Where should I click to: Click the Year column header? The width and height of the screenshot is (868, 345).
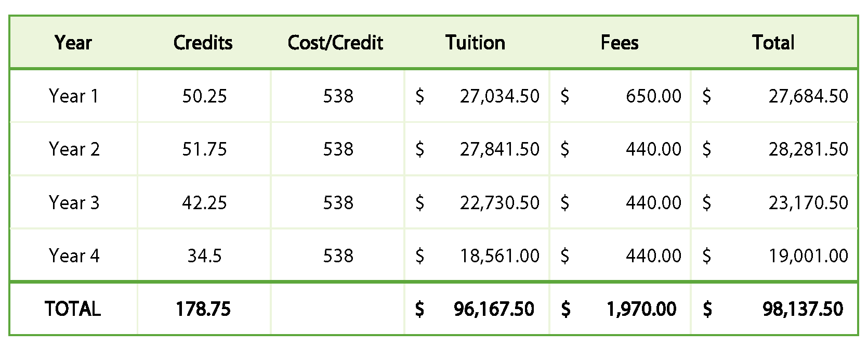(x=73, y=43)
